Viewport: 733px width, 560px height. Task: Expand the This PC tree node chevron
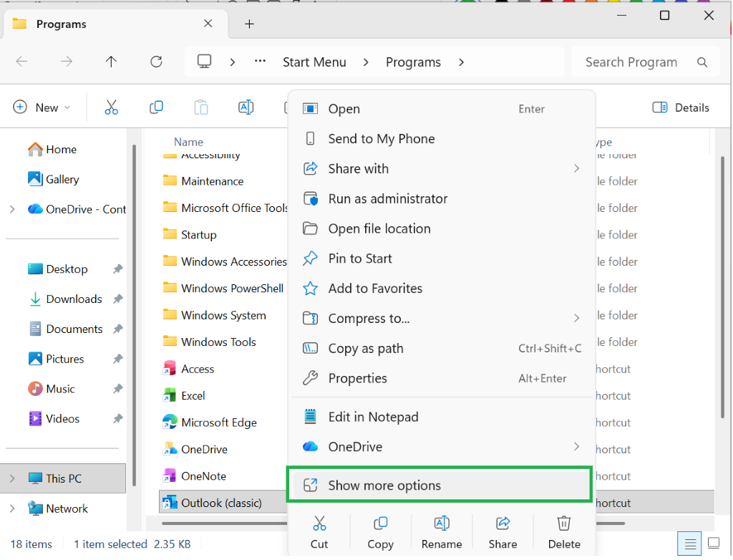coord(13,478)
